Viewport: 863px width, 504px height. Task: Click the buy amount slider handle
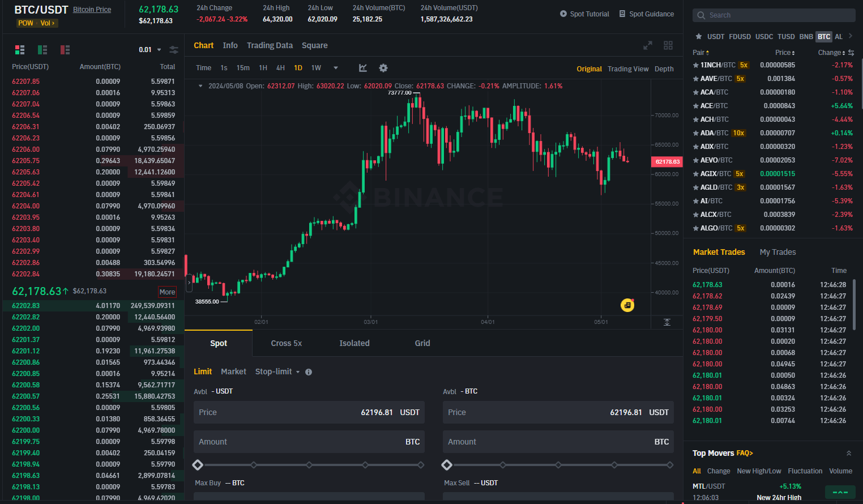(x=198, y=465)
